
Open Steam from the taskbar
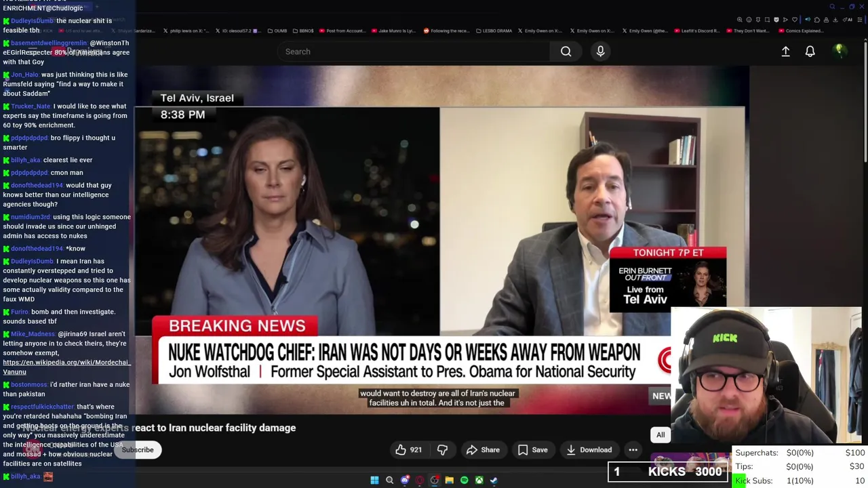coord(494,480)
